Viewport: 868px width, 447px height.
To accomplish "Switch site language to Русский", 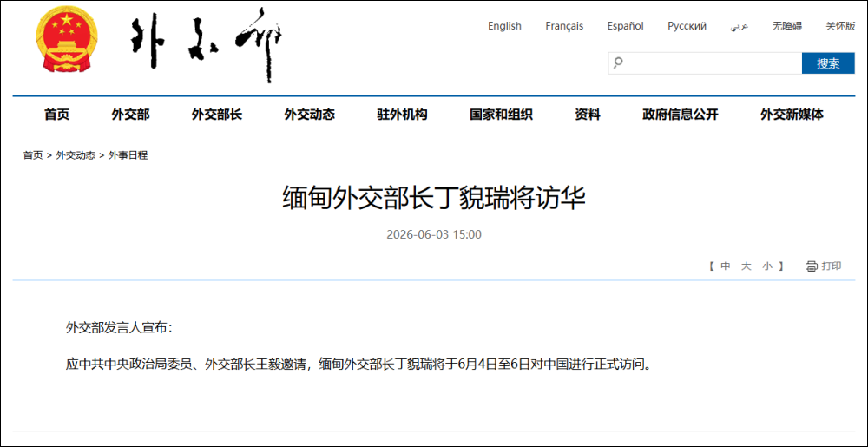I will (687, 26).
